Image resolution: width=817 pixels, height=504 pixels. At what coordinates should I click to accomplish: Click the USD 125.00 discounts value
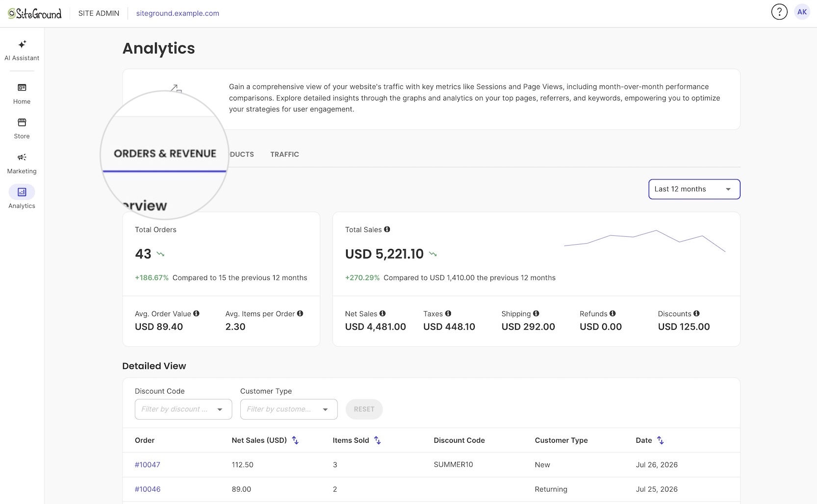point(684,327)
